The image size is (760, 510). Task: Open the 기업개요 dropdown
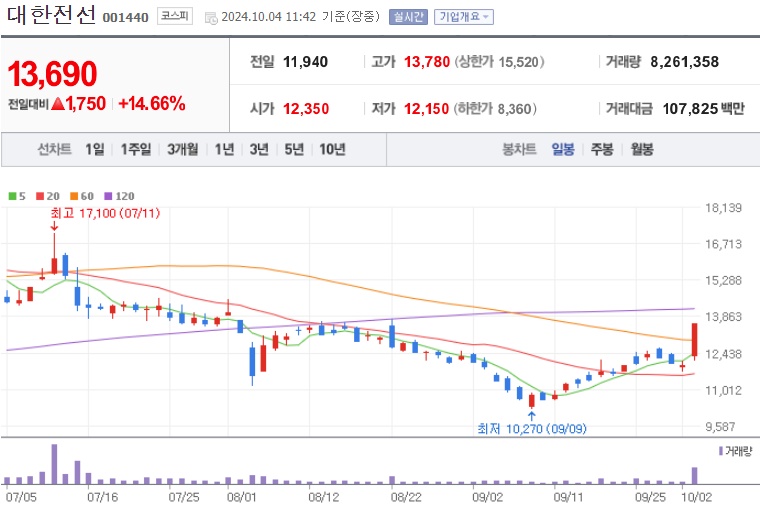click(464, 17)
